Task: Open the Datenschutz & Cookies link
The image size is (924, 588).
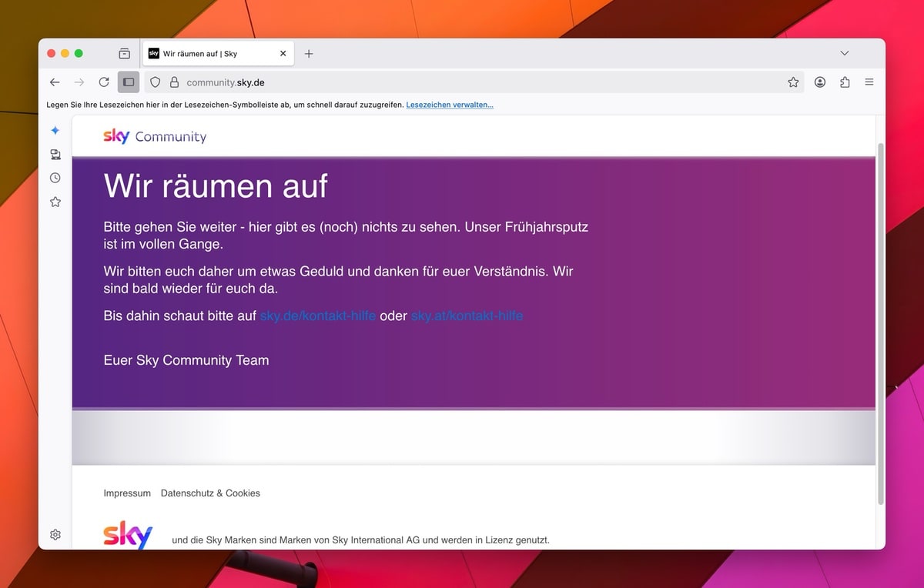Action: 210,493
